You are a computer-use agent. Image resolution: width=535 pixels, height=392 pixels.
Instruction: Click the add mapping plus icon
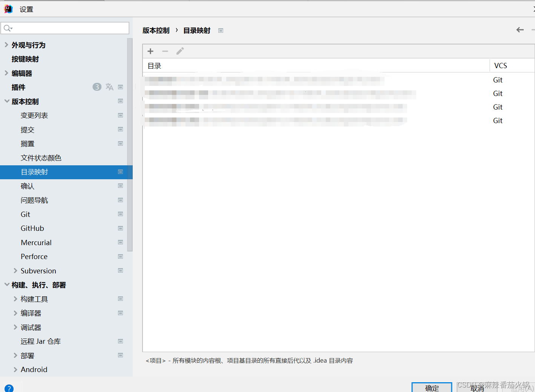(x=150, y=51)
